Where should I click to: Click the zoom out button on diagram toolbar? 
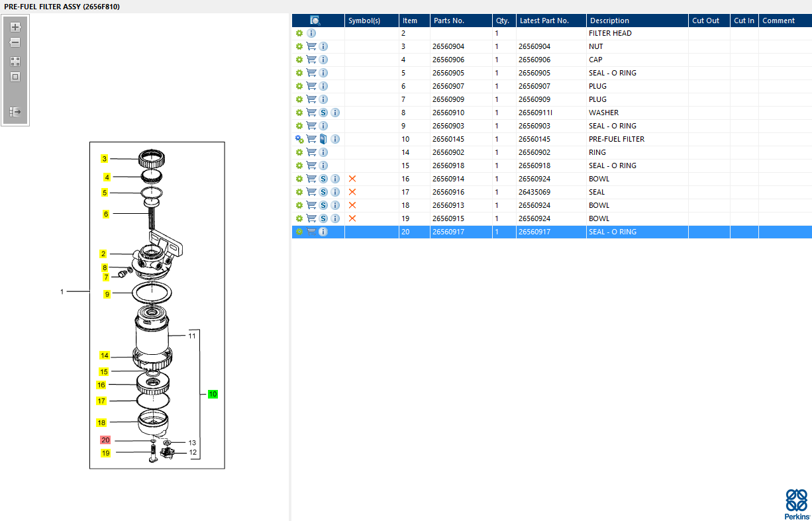15,42
